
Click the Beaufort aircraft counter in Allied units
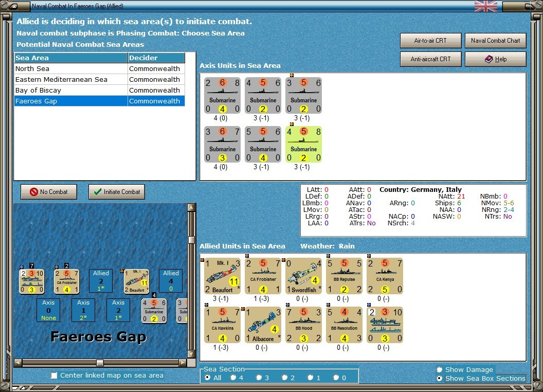point(222,276)
